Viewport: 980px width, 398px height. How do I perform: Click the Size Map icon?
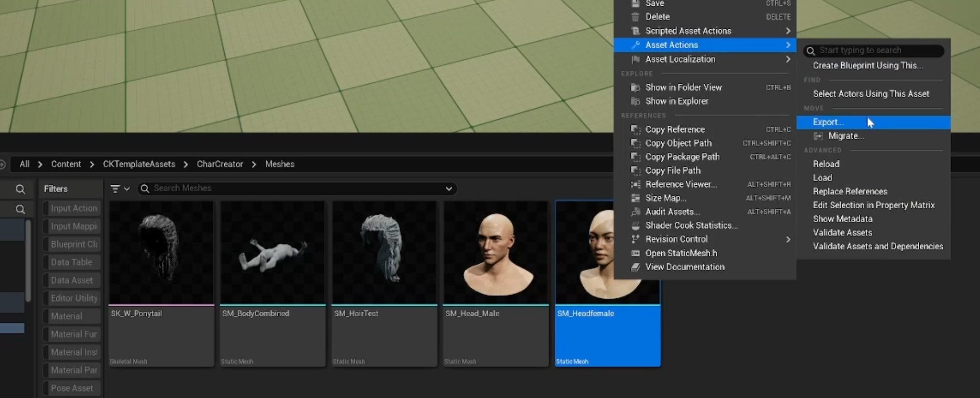pos(635,198)
